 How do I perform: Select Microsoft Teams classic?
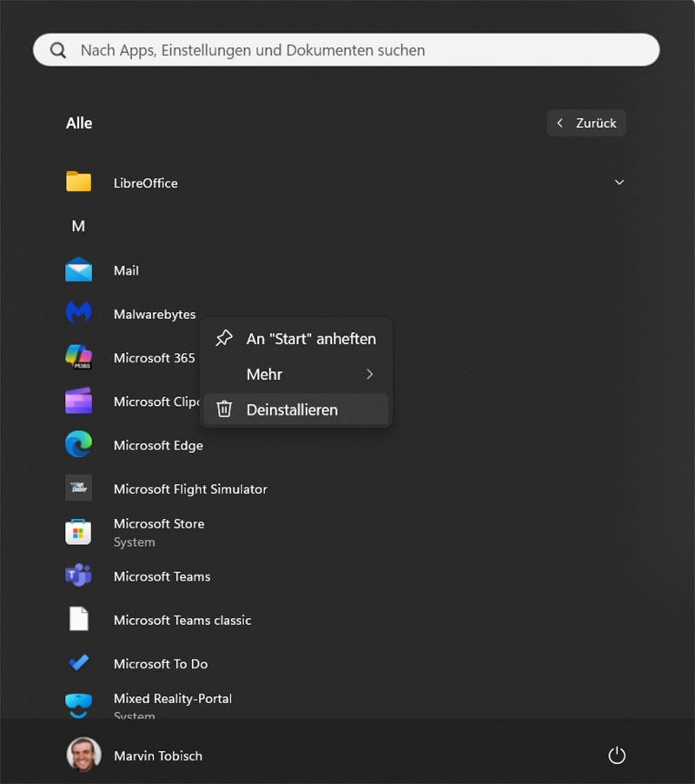[182, 620]
